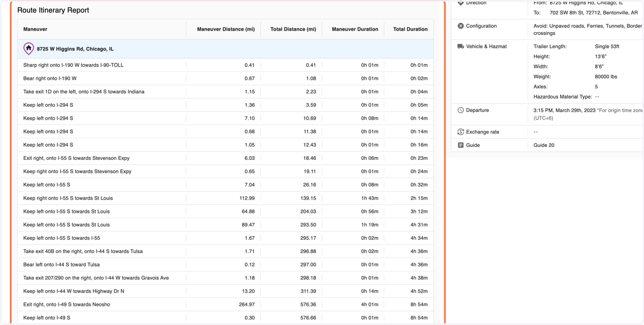Image resolution: width=644 pixels, height=325 pixels.
Task: Click the Height 13'6" value
Action: pos(601,56)
